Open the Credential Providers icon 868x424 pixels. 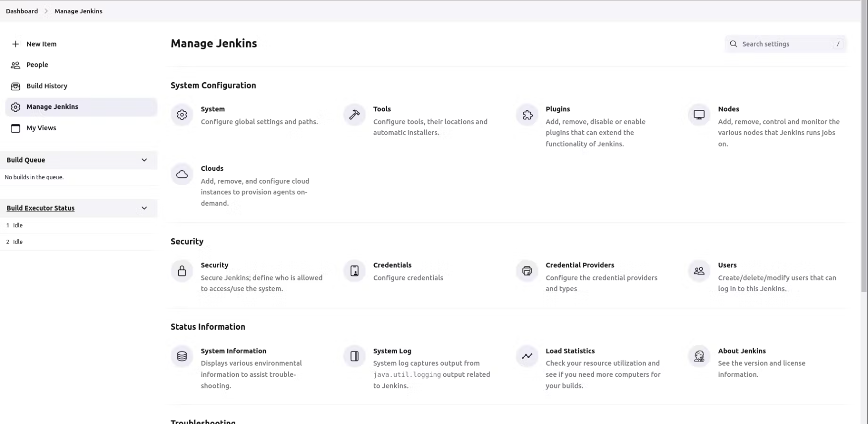(x=527, y=271)
